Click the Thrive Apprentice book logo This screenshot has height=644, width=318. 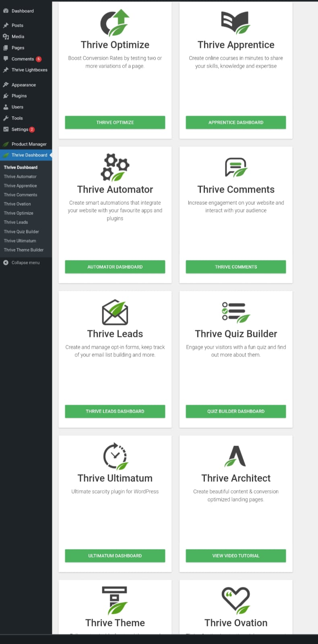click(236, 23)
